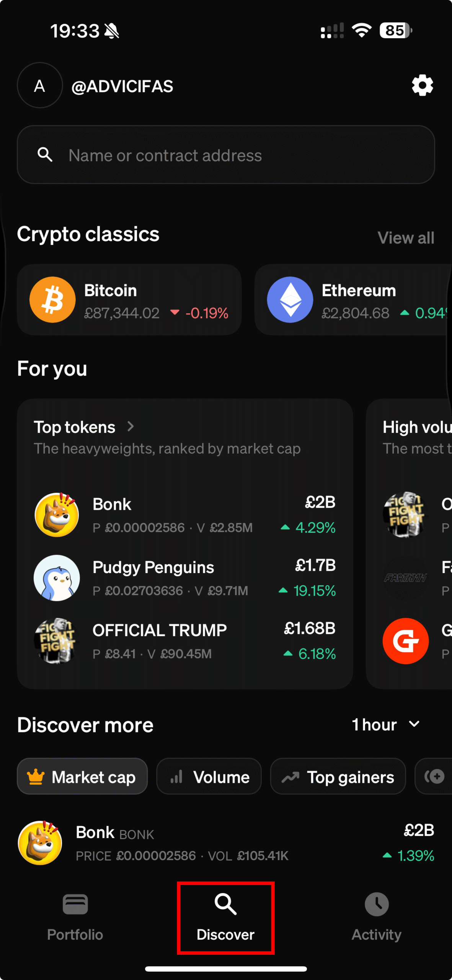Enable the Top gainers filter chip

pos(338,776)
